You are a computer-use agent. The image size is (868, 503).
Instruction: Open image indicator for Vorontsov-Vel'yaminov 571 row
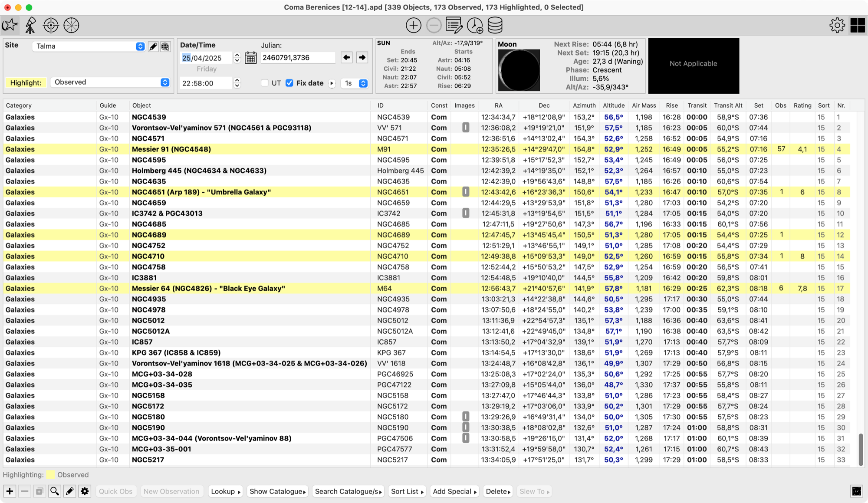point(465,128)
